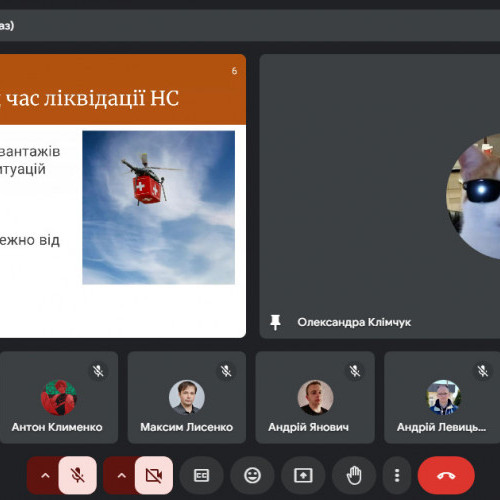Leave the call with the red button
This screenshot has height=500, width=500.
[x=446, y=475]
